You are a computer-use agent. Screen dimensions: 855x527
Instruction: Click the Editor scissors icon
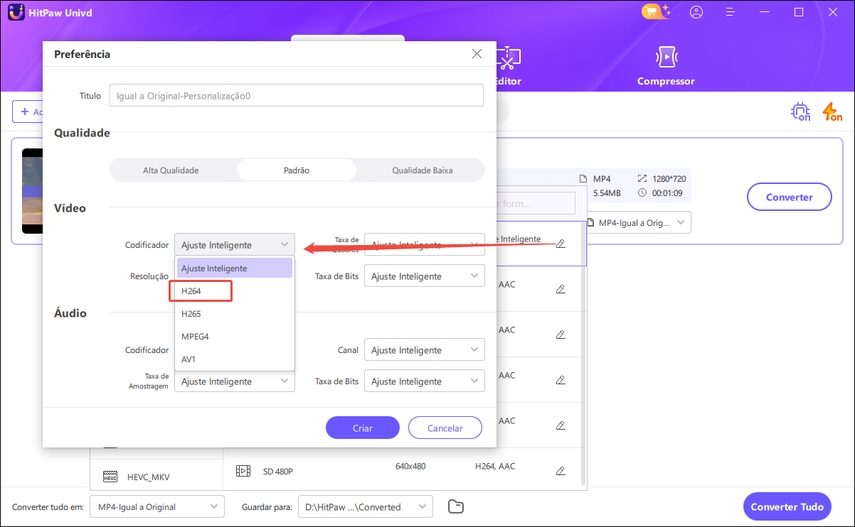point(508,58)
